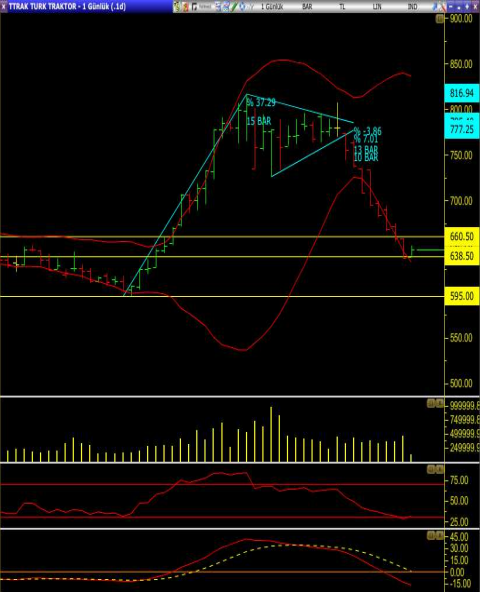Open the 1 Günlük period dropdown
480x592 pixels.
(272, 7)
